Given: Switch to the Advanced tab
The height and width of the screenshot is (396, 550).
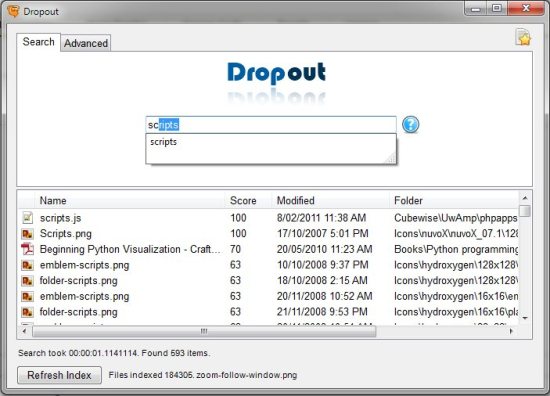Looking at the screenshot, I should pyautogui.click(x=86, y=43).
